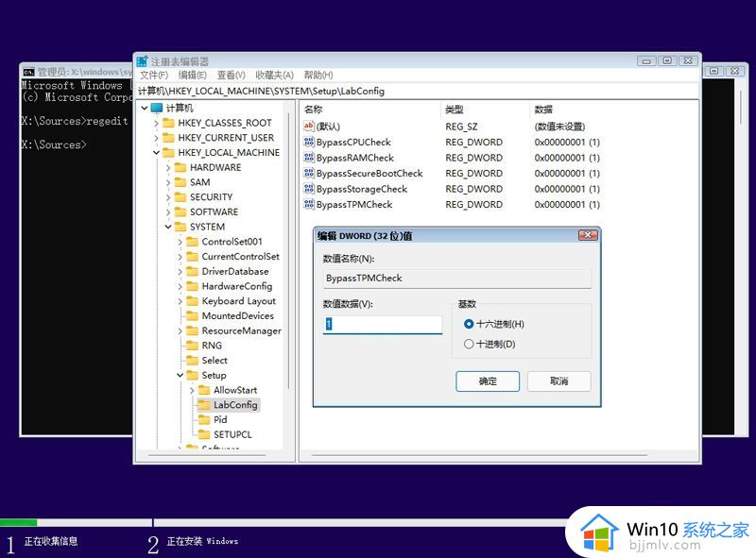Click the ControlSet001 folder icon
756x558 pixels.
[x=193, y=242]
